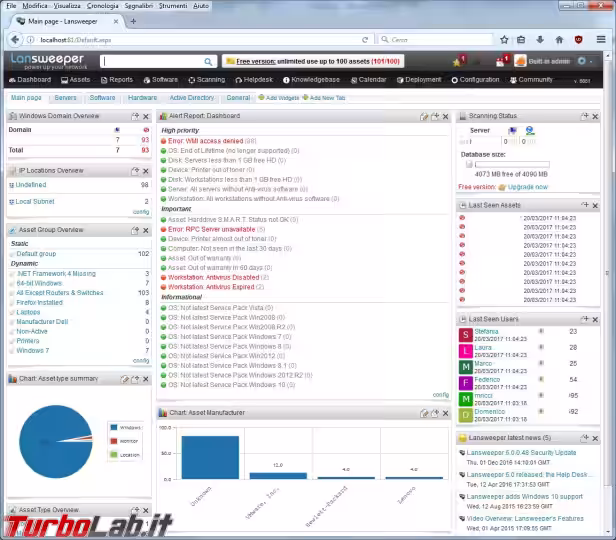Click the Windows legend color swatch
The width and height of the screenshot is (616, 540).
pos(114,427)
